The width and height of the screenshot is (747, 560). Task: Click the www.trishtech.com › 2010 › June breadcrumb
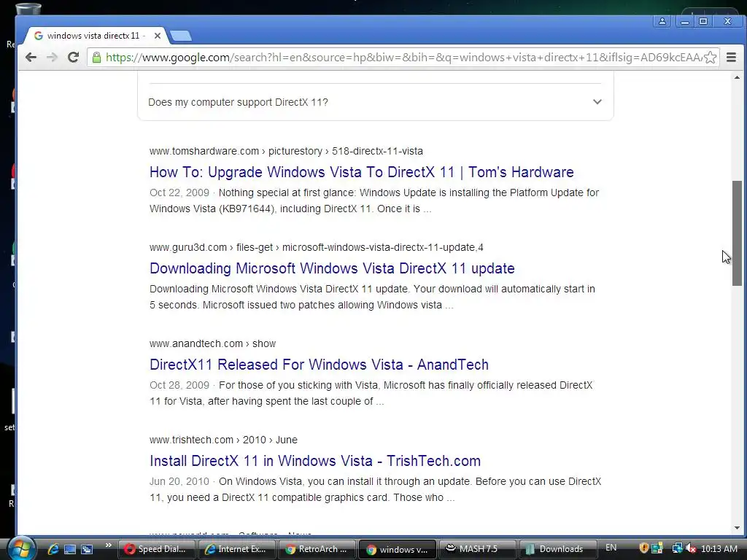223,440
